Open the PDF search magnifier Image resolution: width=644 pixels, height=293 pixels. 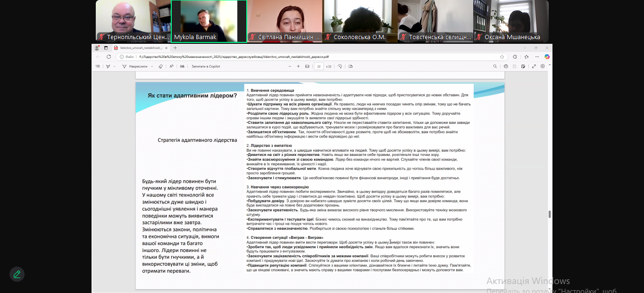495,66
